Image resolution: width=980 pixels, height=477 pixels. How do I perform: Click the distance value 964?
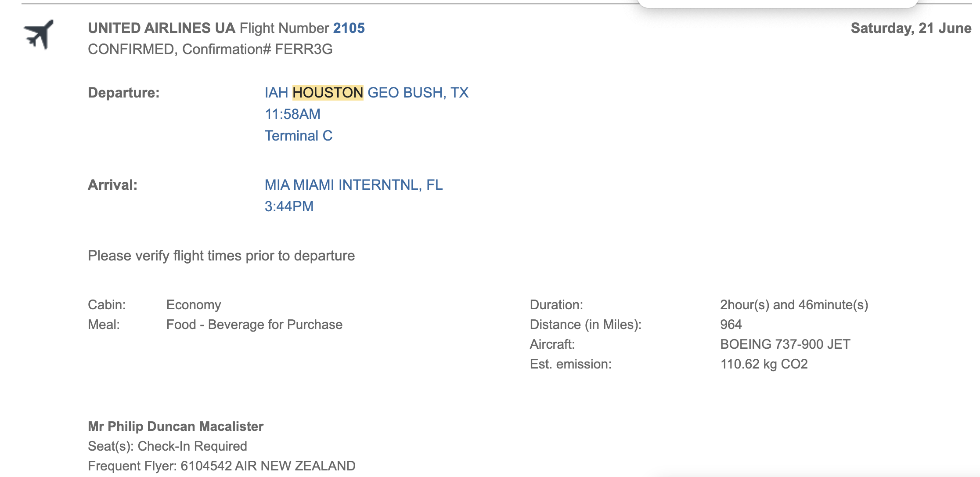coord(731,325)
